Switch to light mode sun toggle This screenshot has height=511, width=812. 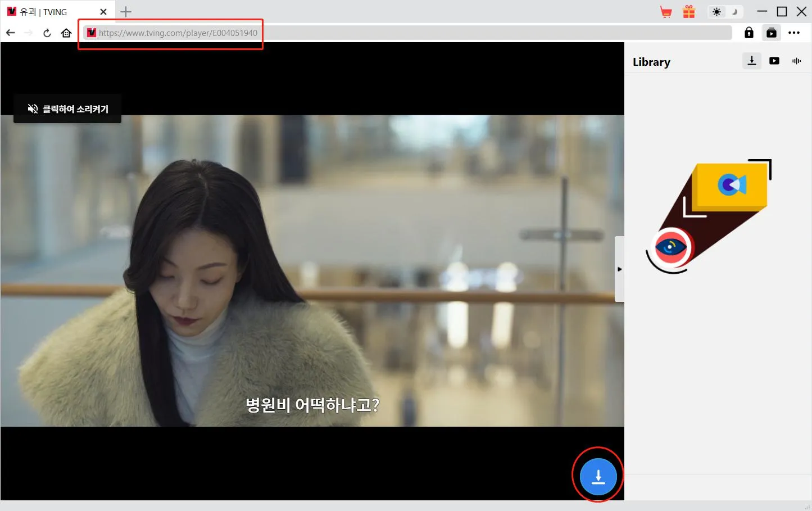point(716,12)
